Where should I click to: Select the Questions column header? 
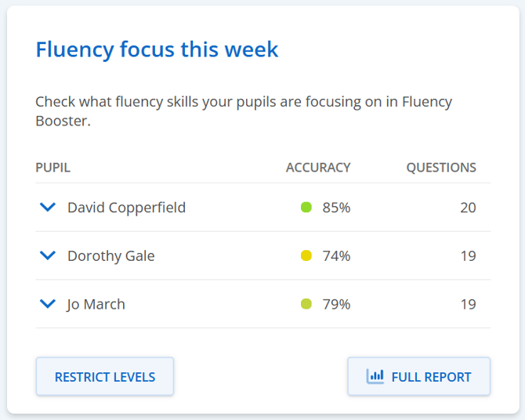[x=441, y=168]
